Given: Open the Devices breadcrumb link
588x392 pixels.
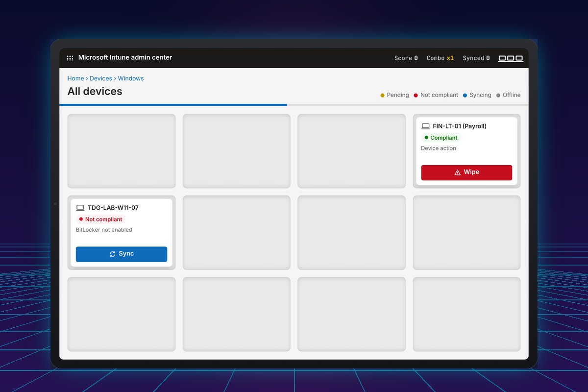Looking at the screenshot, I should click(x=101, y=78).
